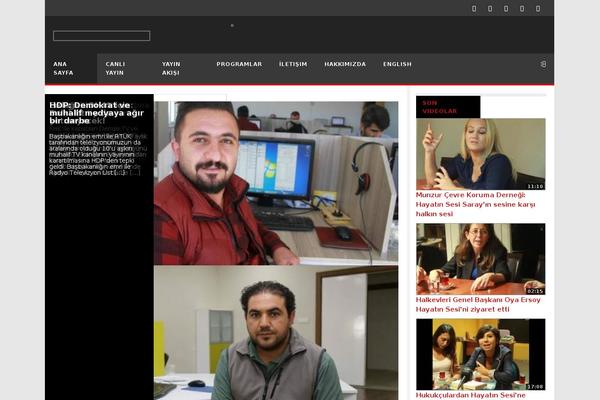Click the photo of the man in the grey vest

[276, 333]
